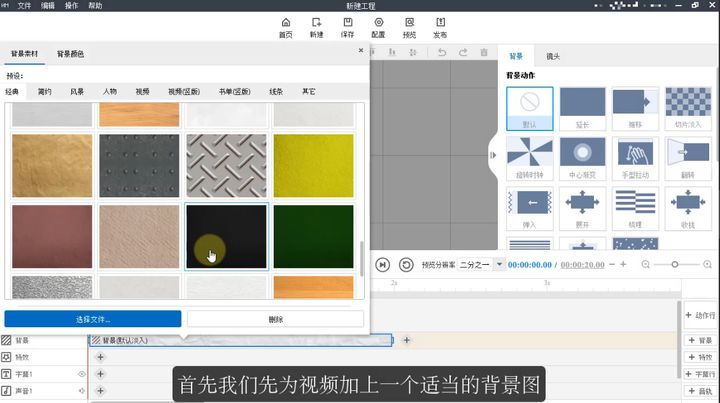The width and height of the screenshot is (720, 403).
Task: Click the 删除 button in background dialog
Action: [276, 319]
